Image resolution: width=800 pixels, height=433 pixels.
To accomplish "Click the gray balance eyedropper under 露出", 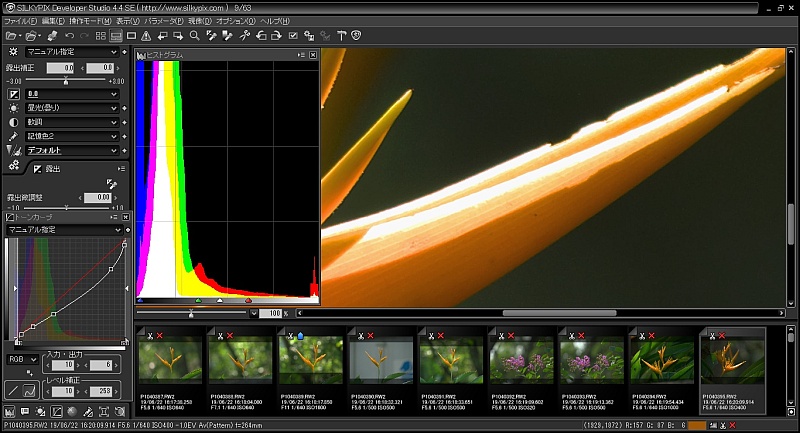I will [x=113, y=183].
